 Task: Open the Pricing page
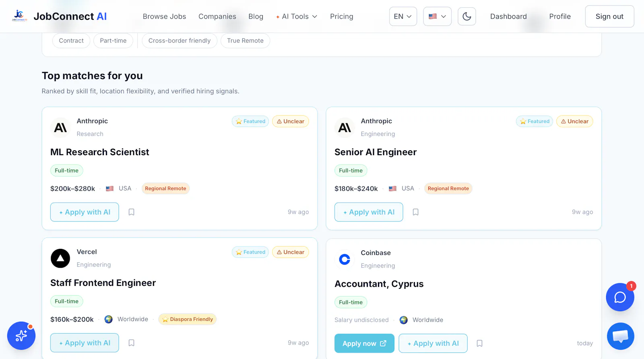pyautogui.click(x=342, y=16)
